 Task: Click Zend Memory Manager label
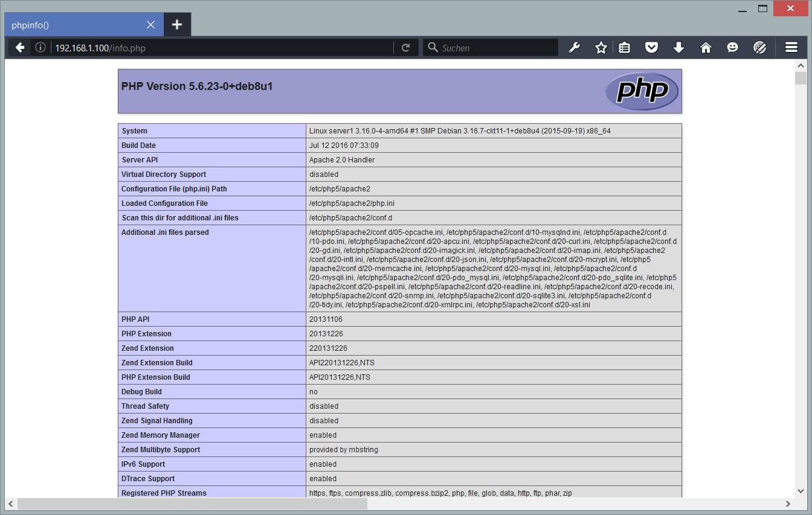click(161, 435)
